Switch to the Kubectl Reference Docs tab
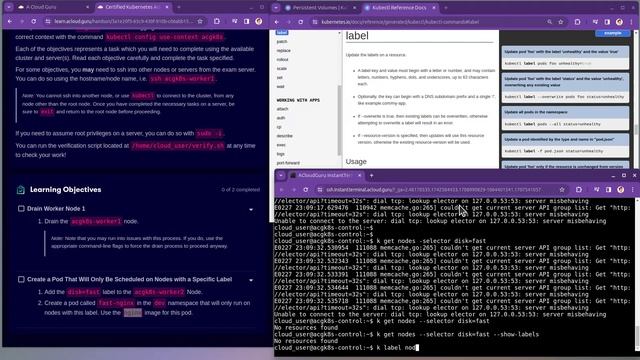Screen dimensions: 640x360 400,7
